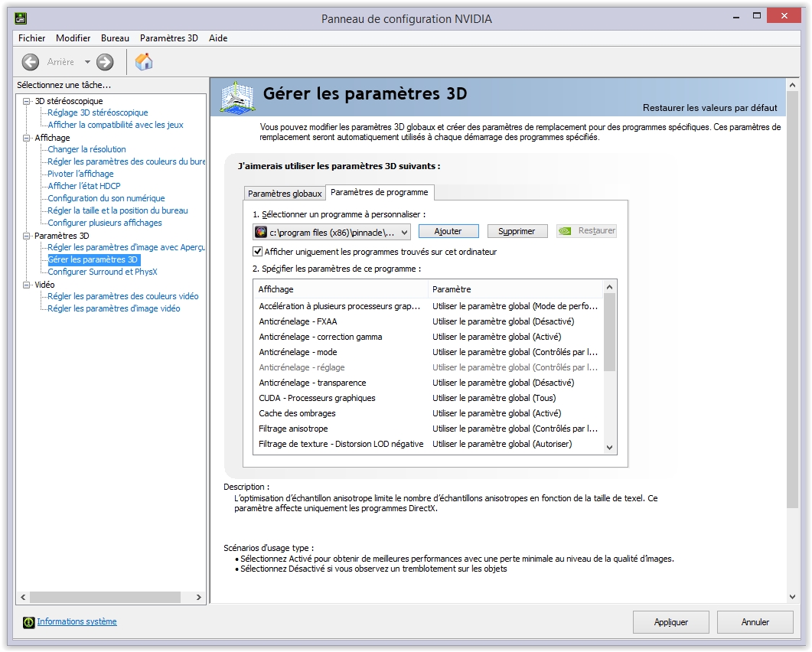
Task: Select 'Cache des ombrages' setting row
Action: pos(429,413)
